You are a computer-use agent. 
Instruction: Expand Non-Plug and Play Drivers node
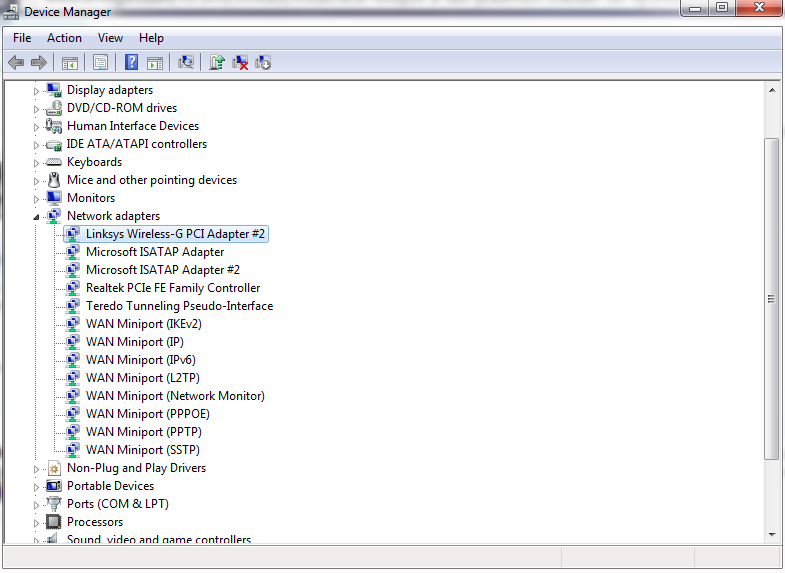(36, 469)
